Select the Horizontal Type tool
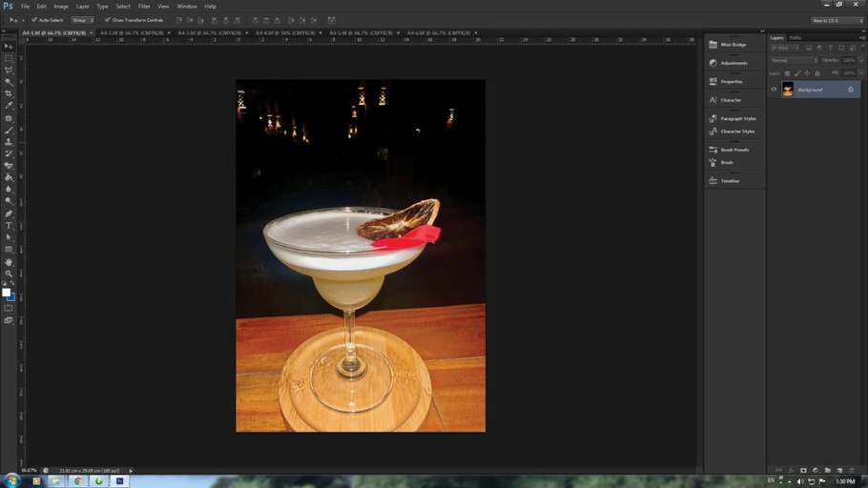The height and width of the screenshot is (488, 868). pyautogui.click(x=9, y=226)
